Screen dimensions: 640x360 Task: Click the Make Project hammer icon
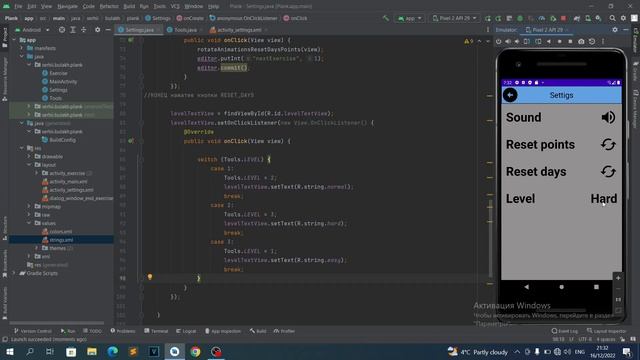[386, 18]
